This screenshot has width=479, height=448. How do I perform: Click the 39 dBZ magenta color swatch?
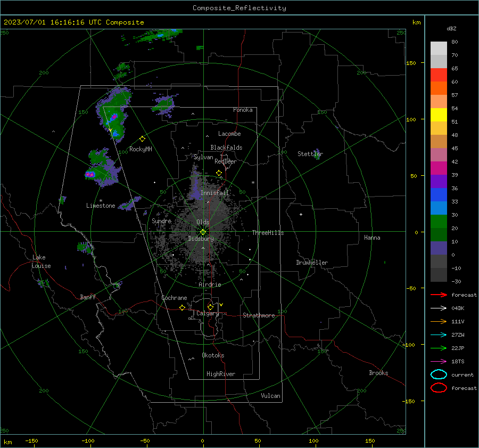point(439,168)
